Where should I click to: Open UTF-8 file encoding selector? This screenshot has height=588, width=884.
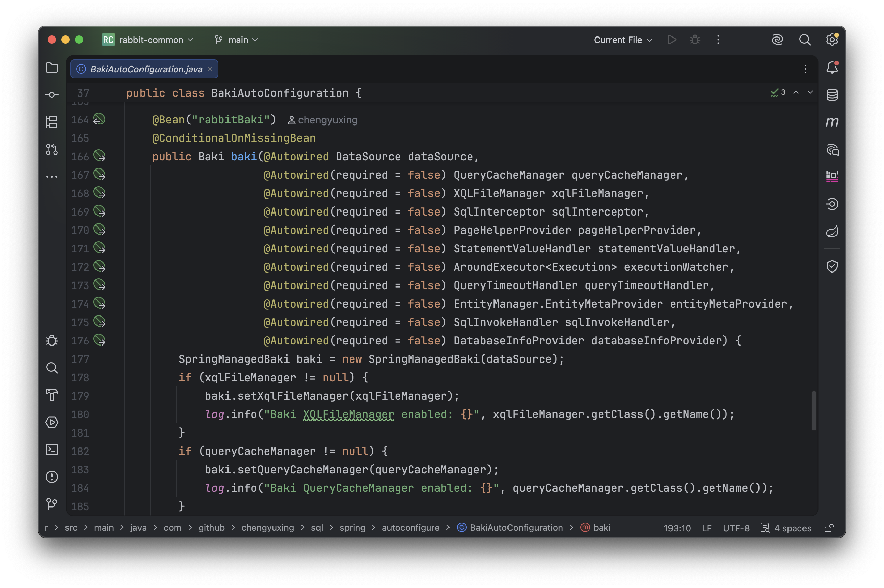pyautogui.click(x=736, y=528)
